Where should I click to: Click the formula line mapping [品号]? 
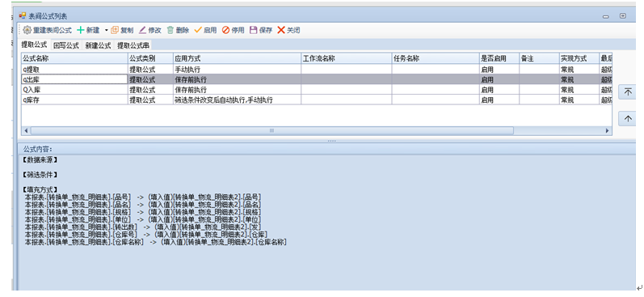point(143,197)
